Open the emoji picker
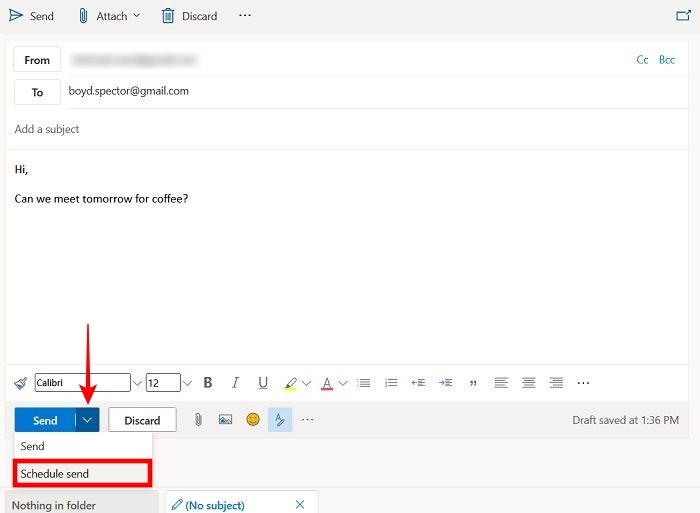The image size is (700, 513). [253, 420]
